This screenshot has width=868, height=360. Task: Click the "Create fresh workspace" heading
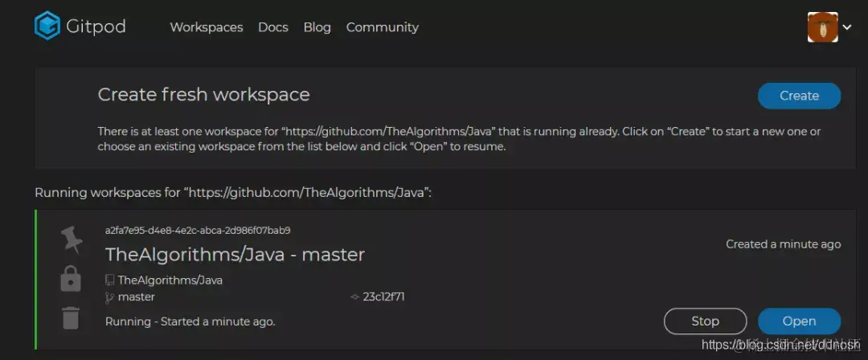pyautogui.click(x=203, y=95)
